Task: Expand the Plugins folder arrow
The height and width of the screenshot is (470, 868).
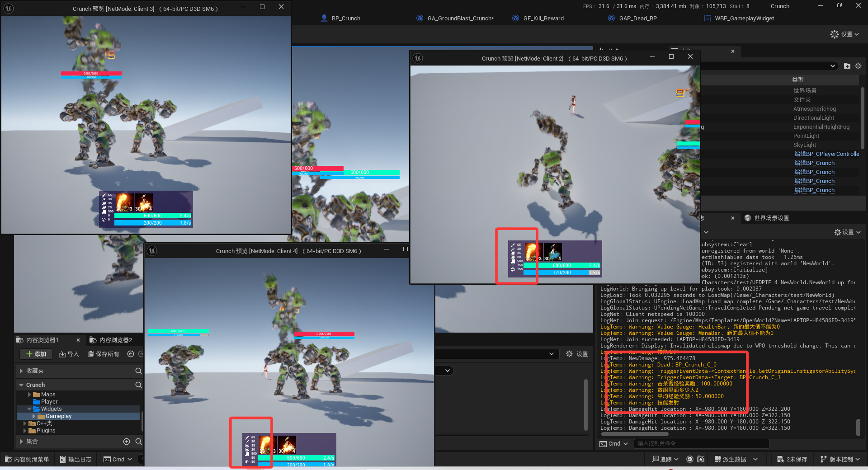Action: [x=25, y=431]
